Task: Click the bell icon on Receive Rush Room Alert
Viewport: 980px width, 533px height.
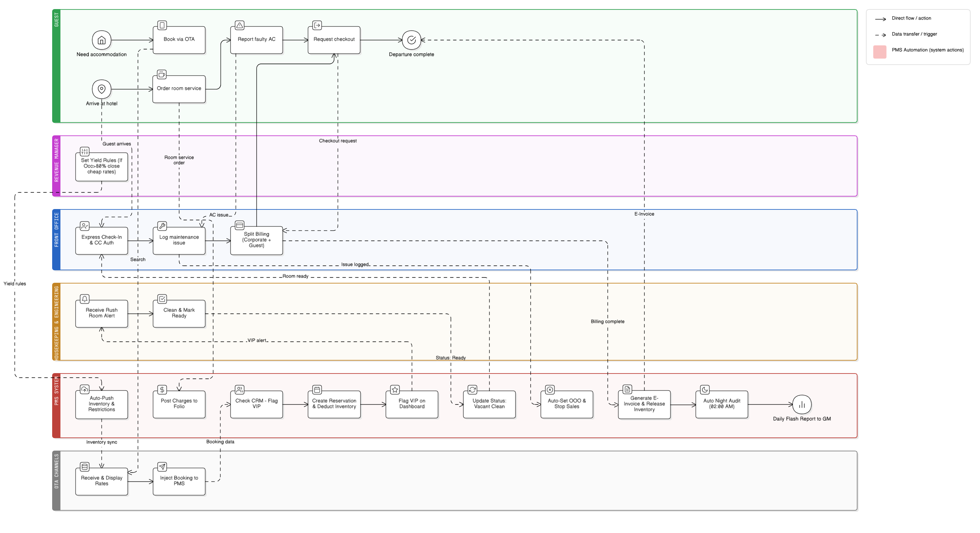Action: point(85,299)
